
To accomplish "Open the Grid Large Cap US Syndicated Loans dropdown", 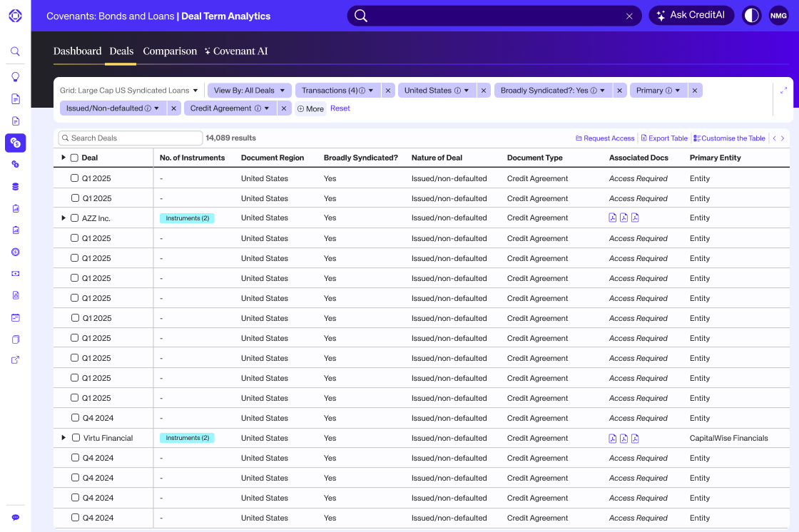I will point(129,91).
